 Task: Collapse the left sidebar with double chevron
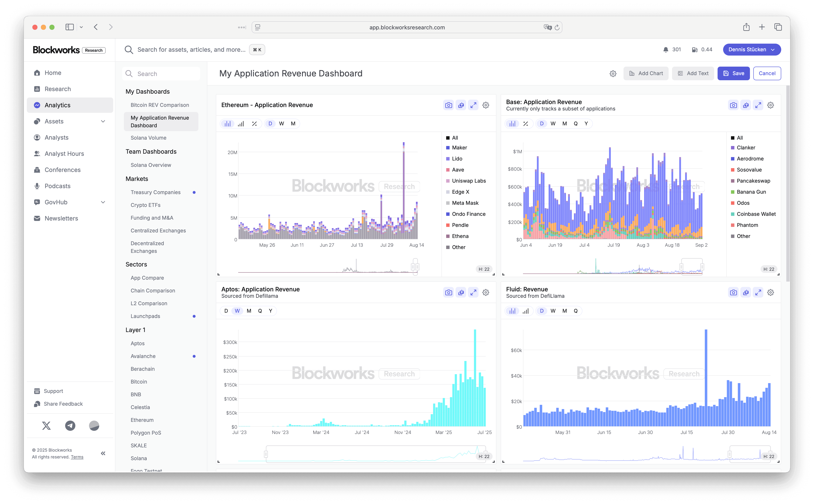(x=103, y=453)
